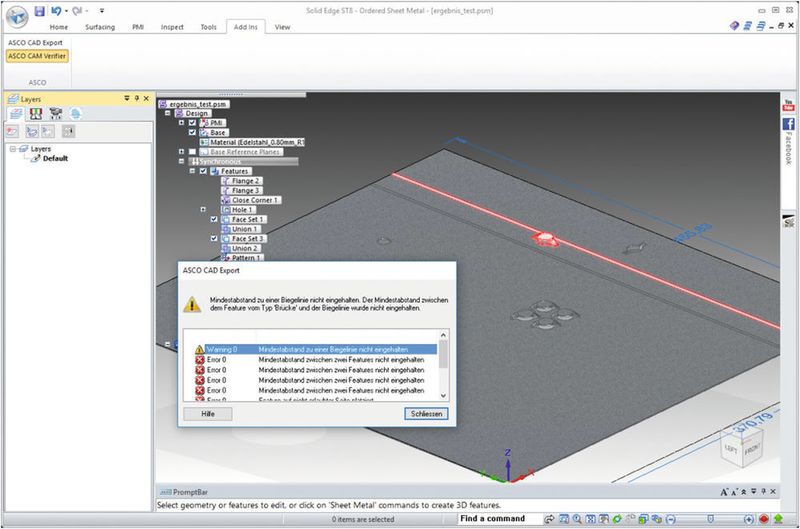Collapse the Design tree node

167,113
